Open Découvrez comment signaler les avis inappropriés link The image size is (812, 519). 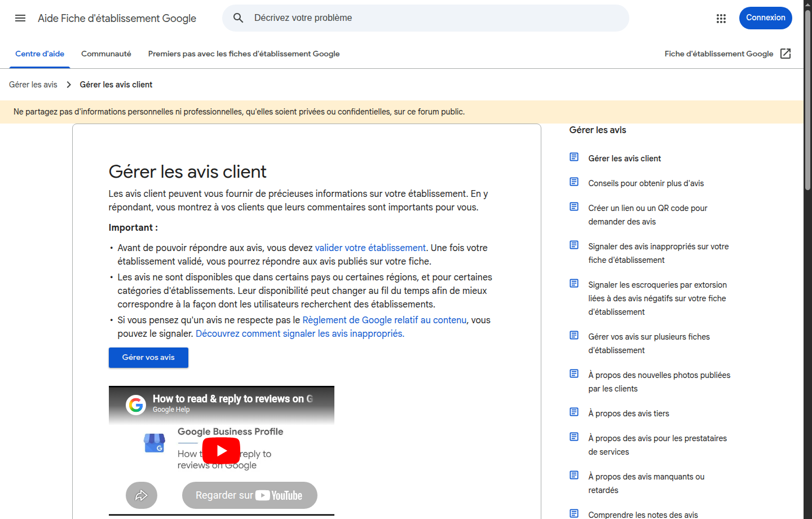click(300, 333)
